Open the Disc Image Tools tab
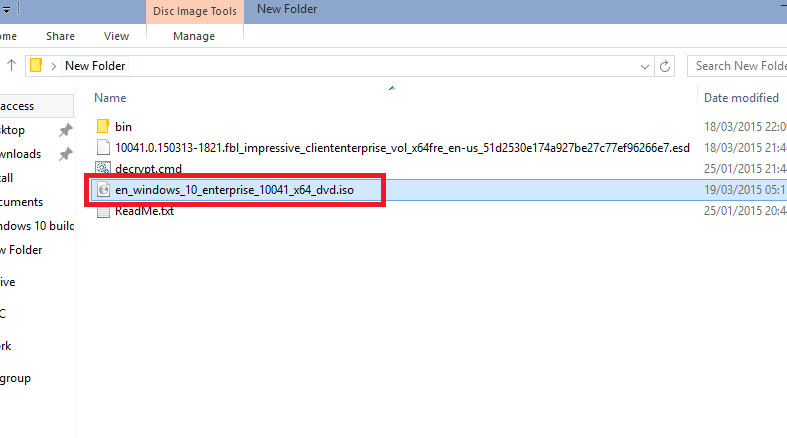Screen dimensions: 787x438 coord(195,11)
